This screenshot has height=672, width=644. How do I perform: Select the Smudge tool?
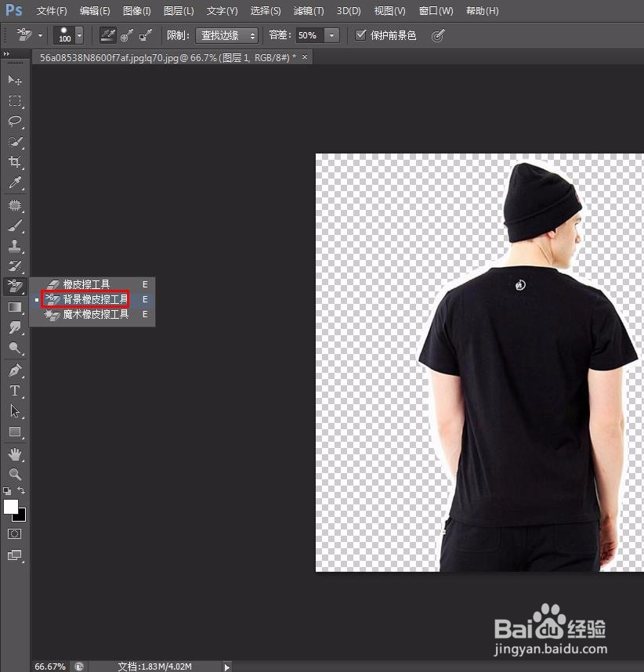(x=15, y=328)
